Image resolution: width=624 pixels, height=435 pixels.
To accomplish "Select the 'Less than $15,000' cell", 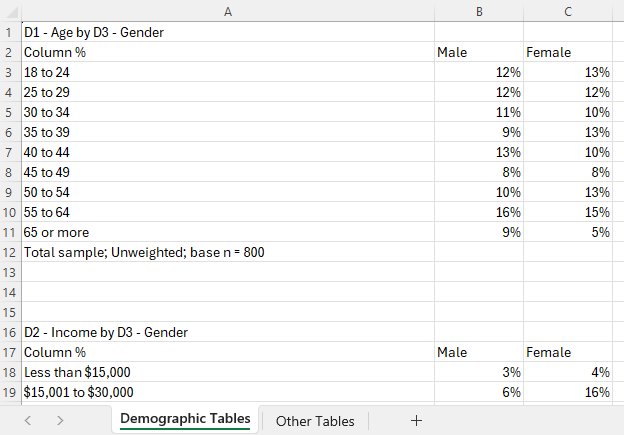I will point(228,372).
